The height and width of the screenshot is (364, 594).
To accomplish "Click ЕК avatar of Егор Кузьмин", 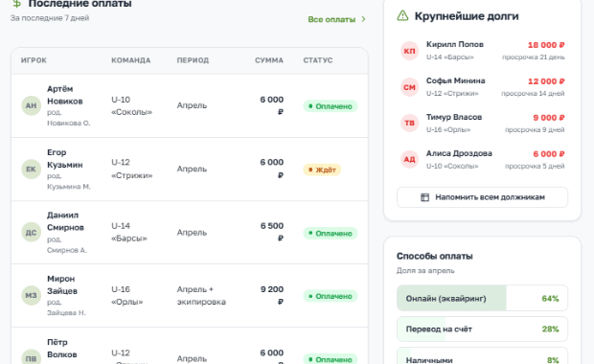I will click(31, 169).
